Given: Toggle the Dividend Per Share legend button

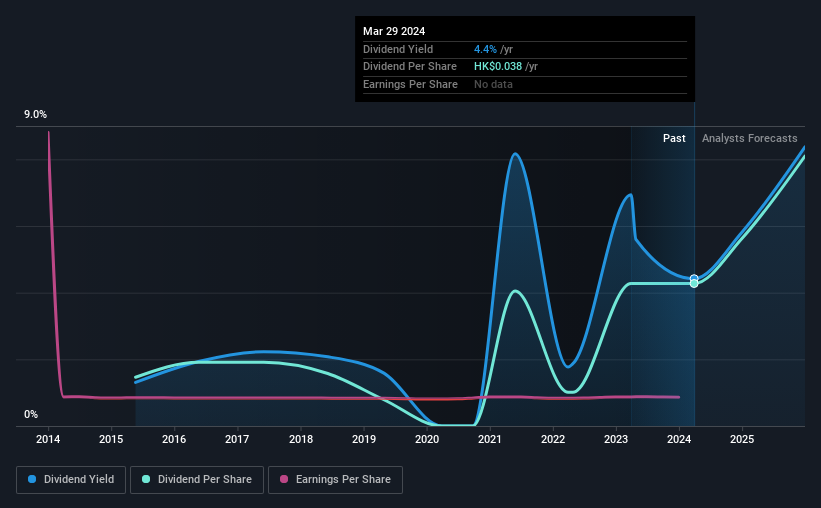Looking at the screenshot, I should (197, 480).
